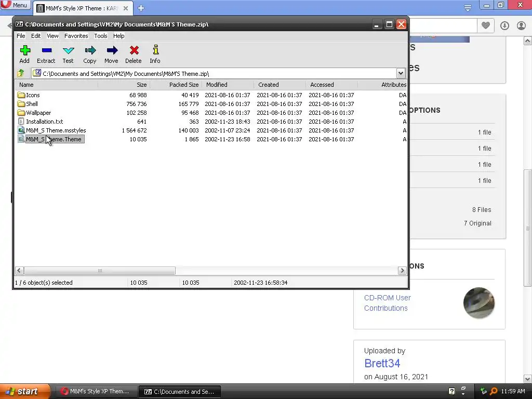Click the 1 564 672 size cell
Screen dimensions: 532x399
pyautogui.click(x=135, y=130)
